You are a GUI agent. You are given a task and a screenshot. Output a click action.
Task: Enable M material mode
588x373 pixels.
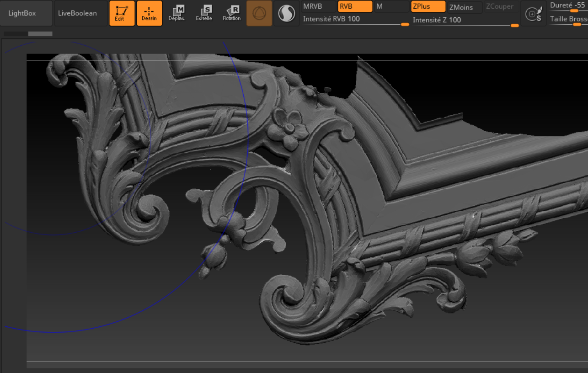pos(391,6)
